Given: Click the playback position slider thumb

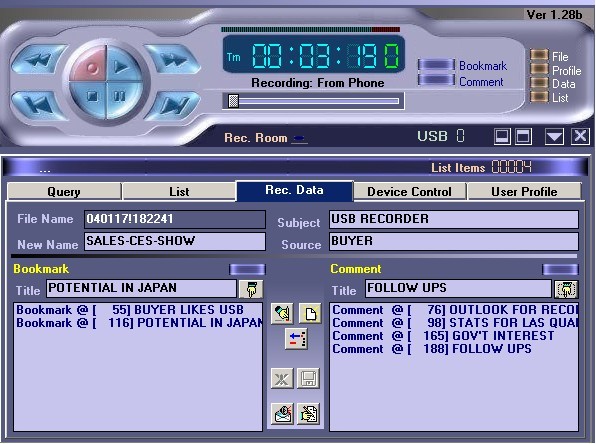Looking at the screenshot, I should coord(233,101).
